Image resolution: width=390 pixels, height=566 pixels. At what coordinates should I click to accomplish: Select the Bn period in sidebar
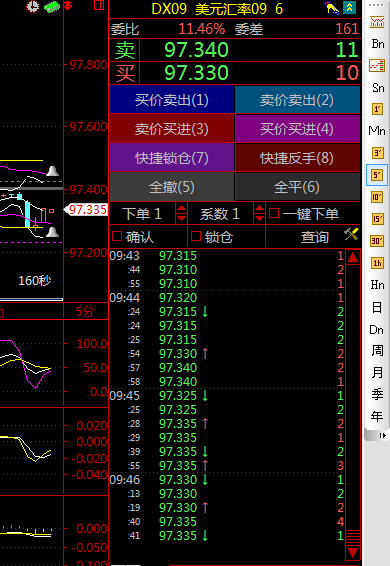pos(378,44)
